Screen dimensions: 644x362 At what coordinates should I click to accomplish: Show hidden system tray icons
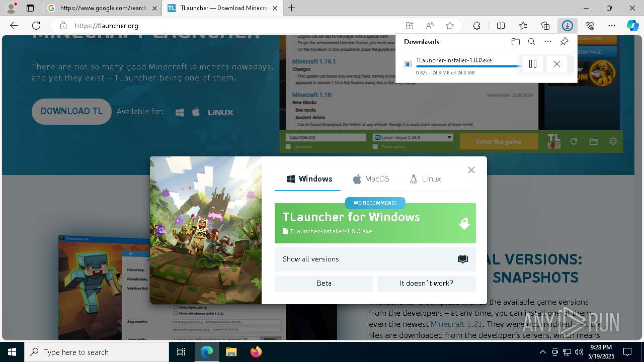tap(542, 352)
